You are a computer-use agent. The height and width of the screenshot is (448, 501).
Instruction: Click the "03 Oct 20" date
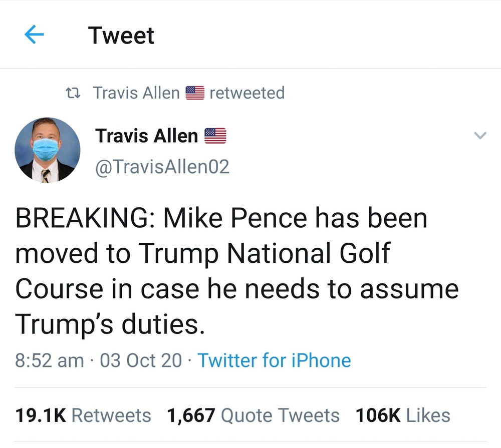coord(141,360)
